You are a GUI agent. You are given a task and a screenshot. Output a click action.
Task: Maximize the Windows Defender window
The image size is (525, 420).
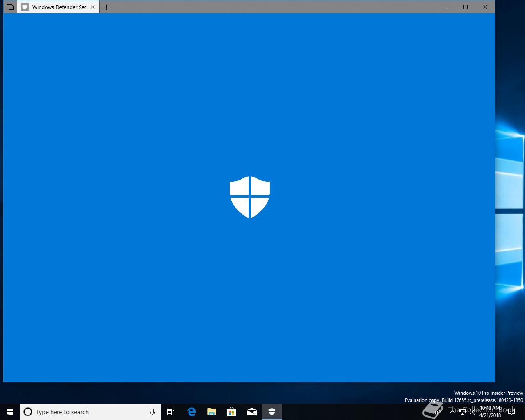tap(466, 7)
